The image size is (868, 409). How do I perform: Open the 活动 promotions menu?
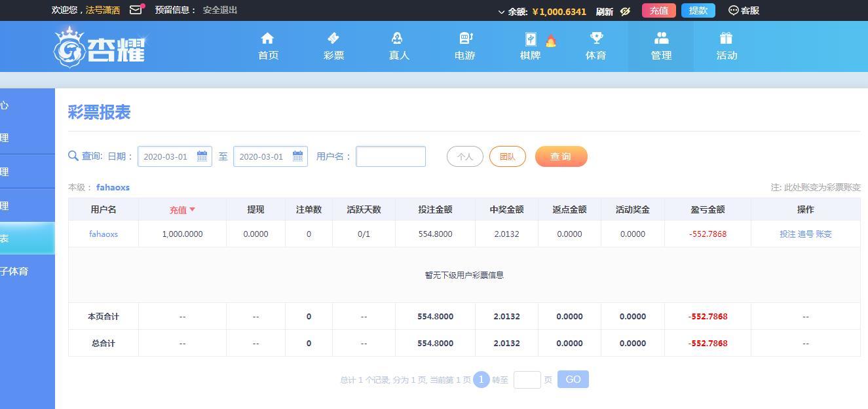pos(726,46)
